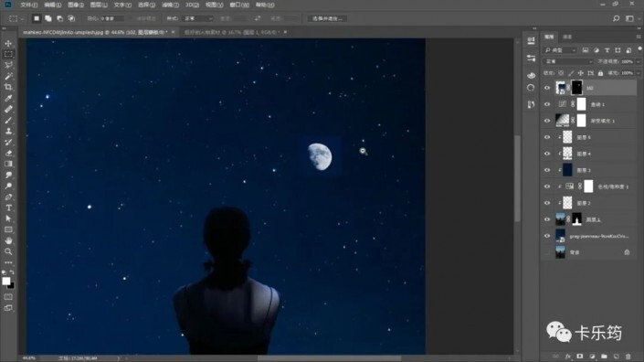The width and height of the screenshot is (644, 362).
Task: Select the Gradient tool
Action: point(8,164)
